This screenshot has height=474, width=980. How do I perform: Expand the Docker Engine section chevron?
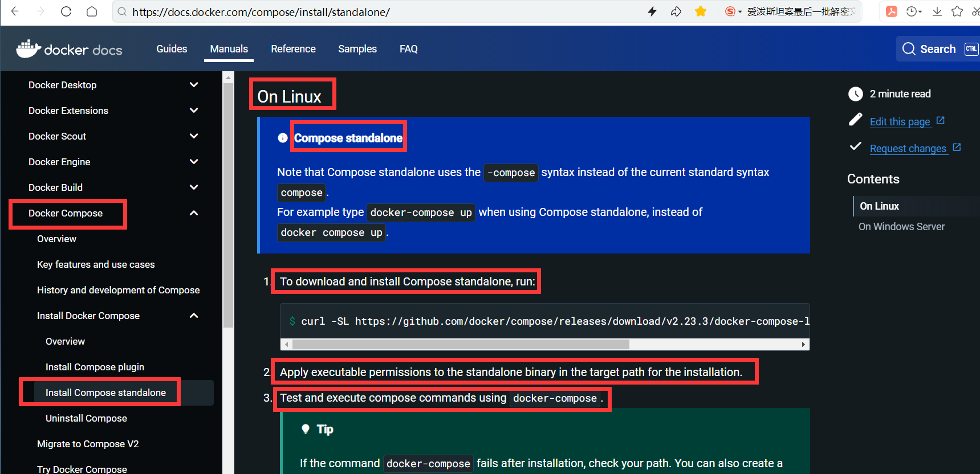(x=194, y=162)
